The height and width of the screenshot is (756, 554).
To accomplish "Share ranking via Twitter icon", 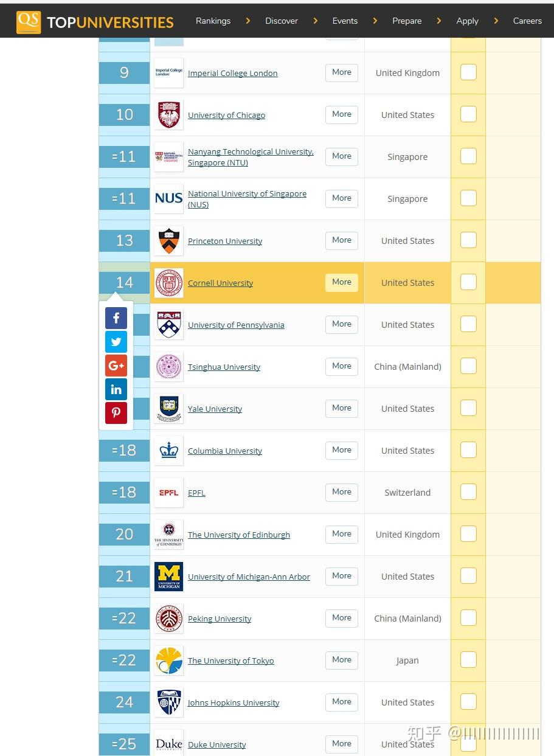I will (116, 342).
